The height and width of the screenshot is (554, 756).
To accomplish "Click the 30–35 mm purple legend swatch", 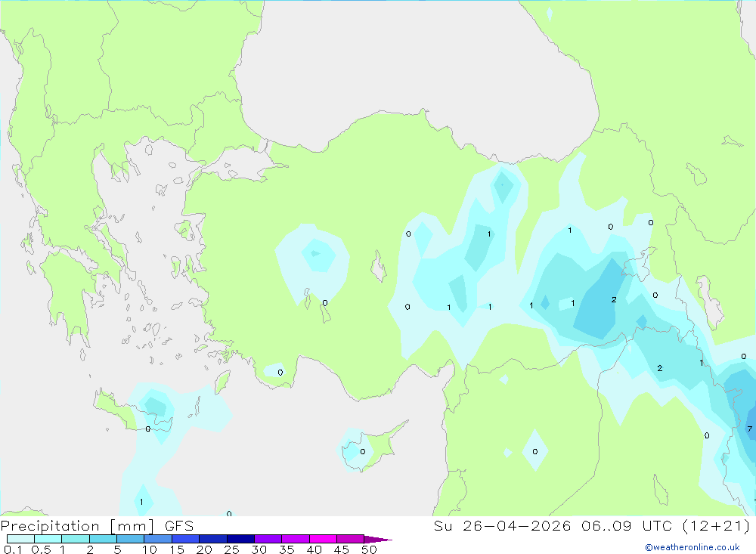I will click(x=268, y=539).
